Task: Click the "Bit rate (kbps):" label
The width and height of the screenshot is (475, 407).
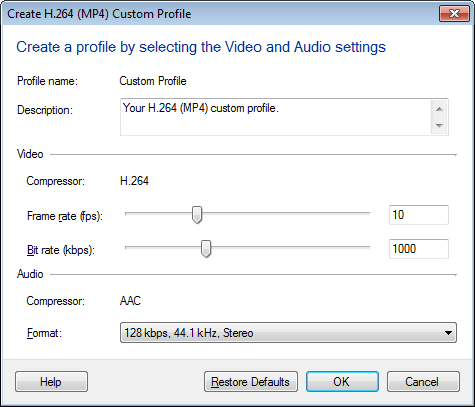Action: [61, 250]
